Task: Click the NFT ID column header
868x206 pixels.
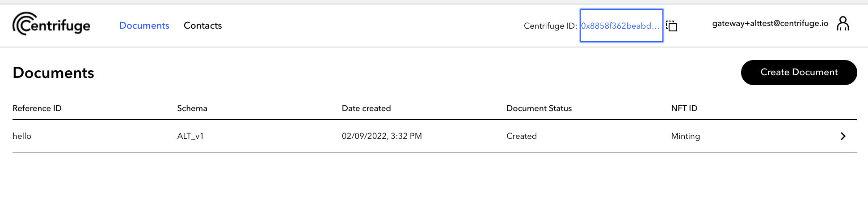Action: [x=684, y=108]
